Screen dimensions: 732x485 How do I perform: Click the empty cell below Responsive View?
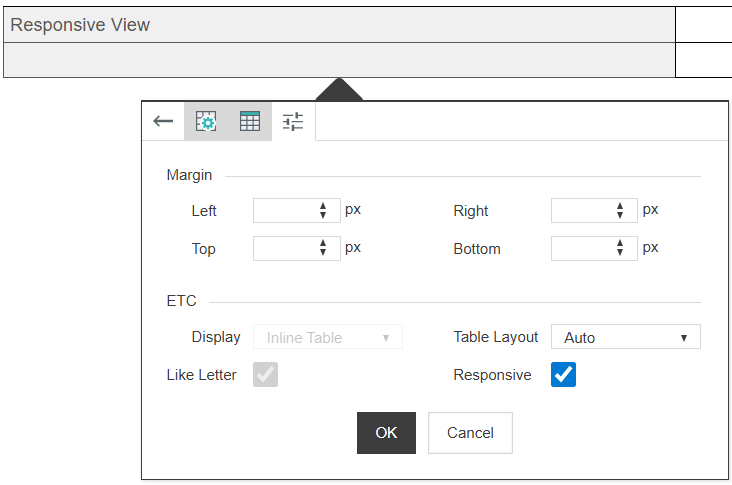pyautogui.click(x=339, y=60)
